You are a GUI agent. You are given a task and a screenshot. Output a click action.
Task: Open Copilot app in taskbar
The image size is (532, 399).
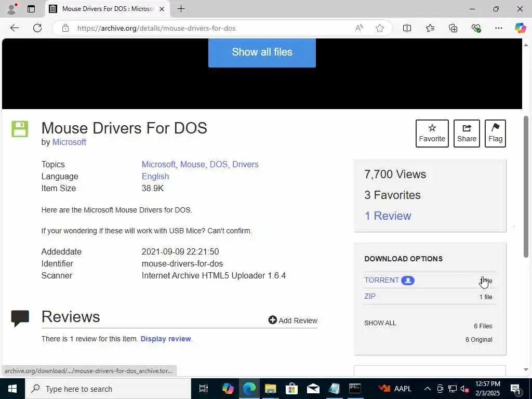click(x=228, y=389)
